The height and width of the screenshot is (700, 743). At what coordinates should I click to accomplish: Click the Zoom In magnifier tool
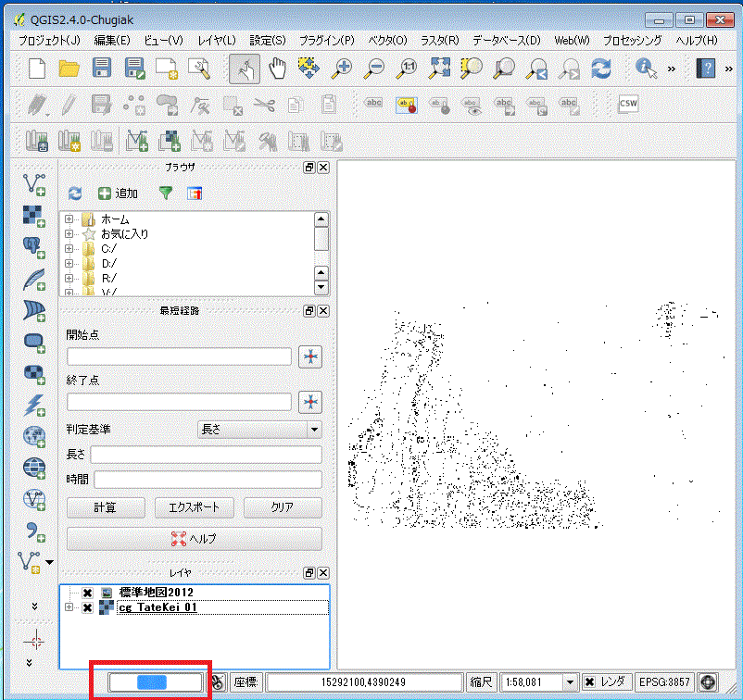pos(343,69)
